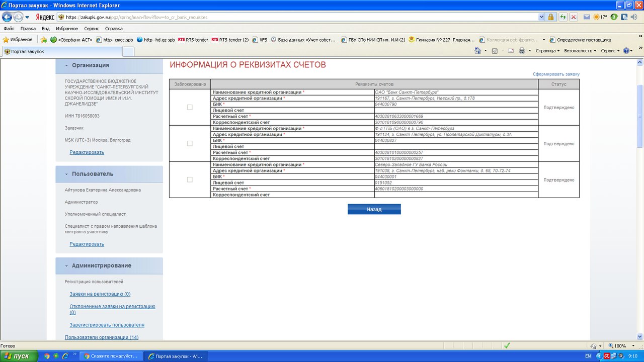Click Редактировать link under Пользователь
The image size is (644, 362).
coord(87,244)
